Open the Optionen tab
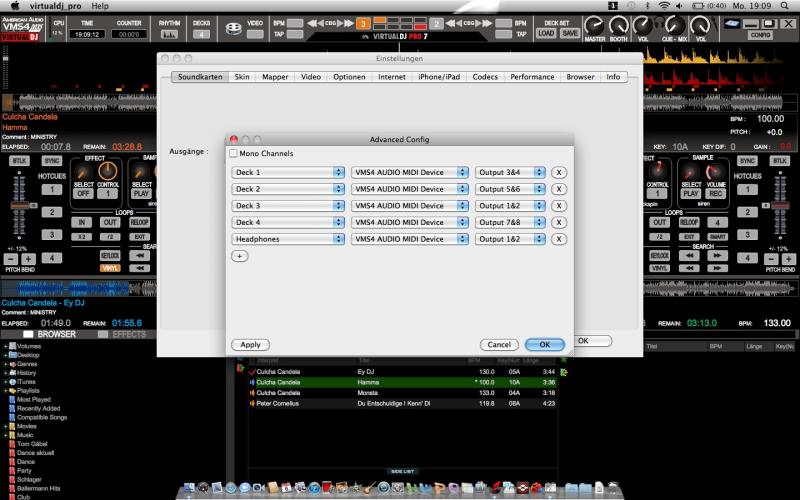The image size is (800, 500). click(349, 77)
